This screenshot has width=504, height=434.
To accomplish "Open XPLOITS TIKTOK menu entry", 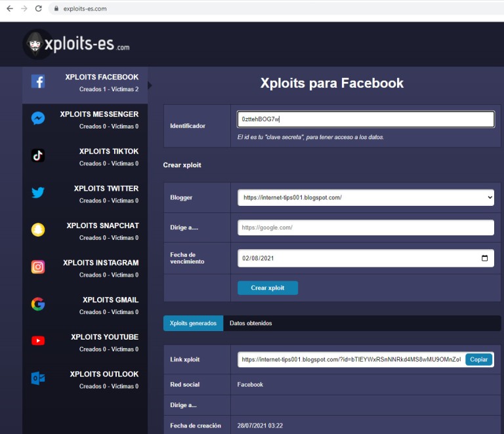I will point(85,159).
